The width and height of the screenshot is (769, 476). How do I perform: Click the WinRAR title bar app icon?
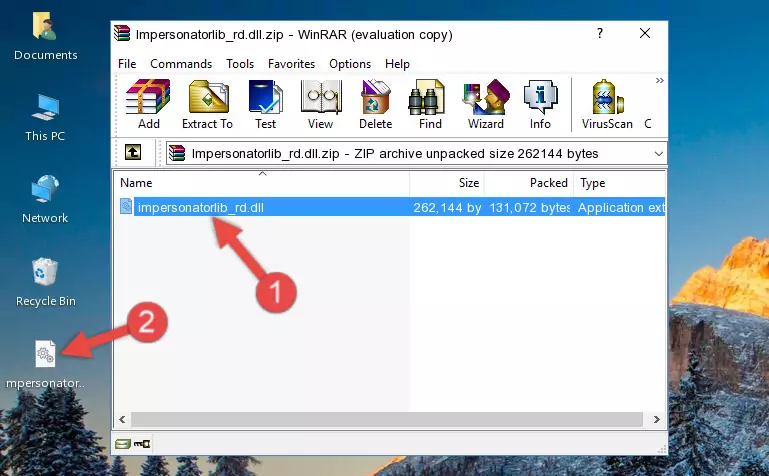pos(122,33)
